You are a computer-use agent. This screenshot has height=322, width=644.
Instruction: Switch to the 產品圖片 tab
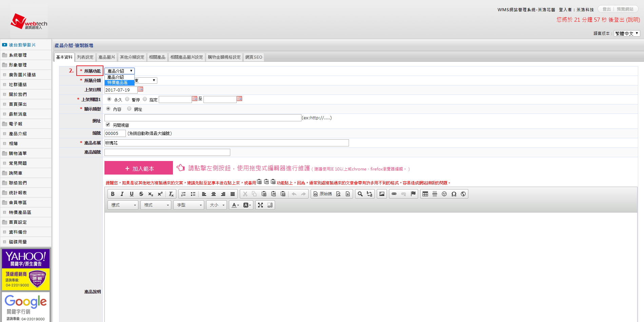(x=107, y=57)
